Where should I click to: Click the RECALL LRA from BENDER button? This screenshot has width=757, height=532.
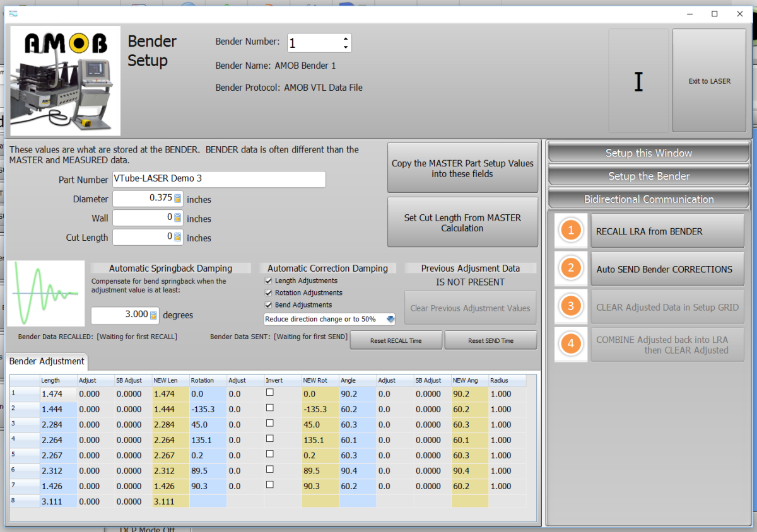click(667, 231)
